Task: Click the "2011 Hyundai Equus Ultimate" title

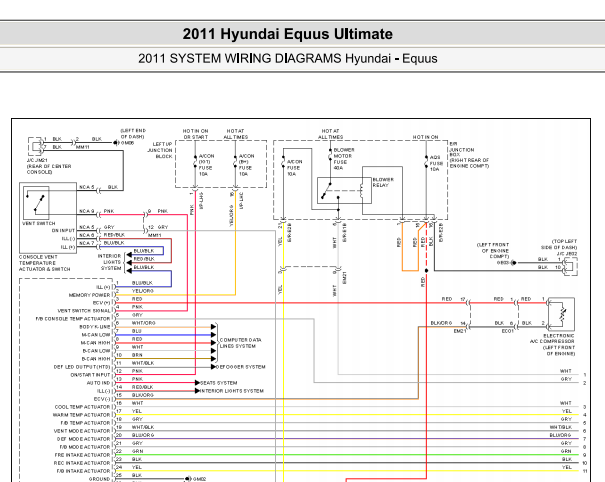Action: [287, 34]
